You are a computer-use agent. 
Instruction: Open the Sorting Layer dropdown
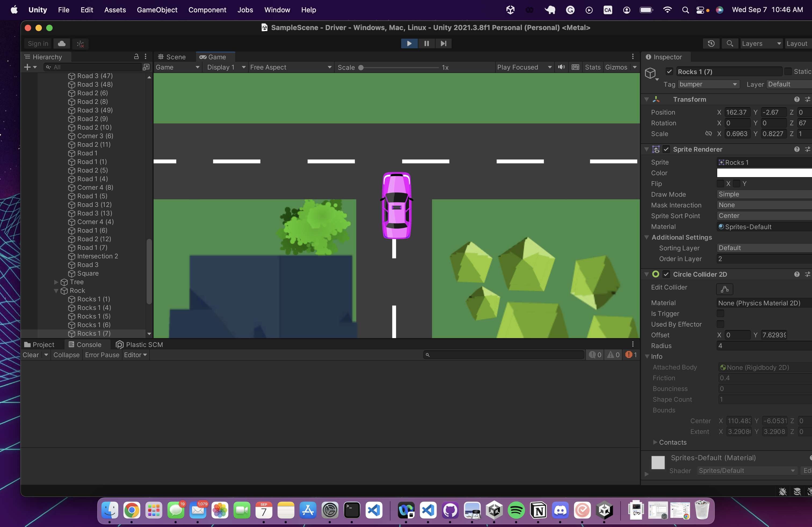tap(764, 248)
